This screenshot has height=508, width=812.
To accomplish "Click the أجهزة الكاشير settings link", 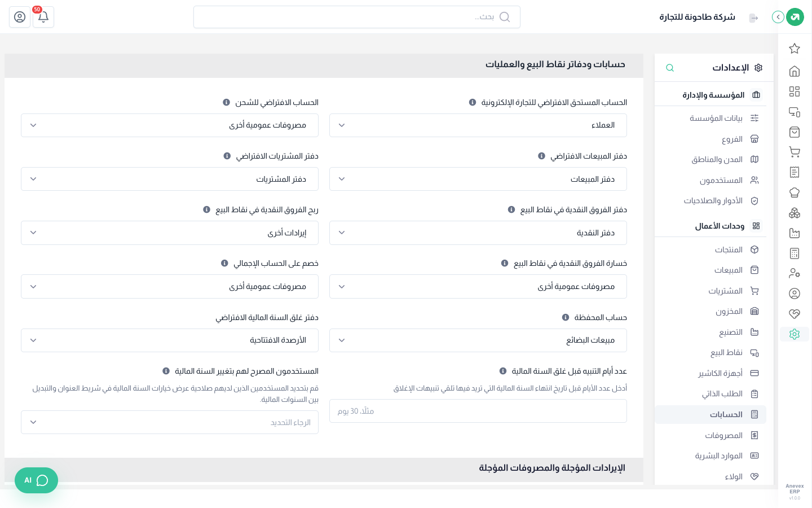I will click(x=710, y=373).
